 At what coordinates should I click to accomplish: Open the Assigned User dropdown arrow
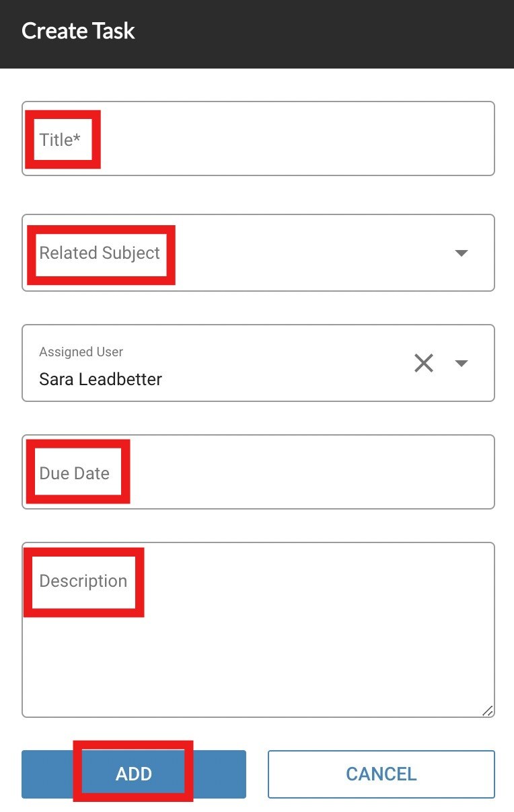click(462, 363)
